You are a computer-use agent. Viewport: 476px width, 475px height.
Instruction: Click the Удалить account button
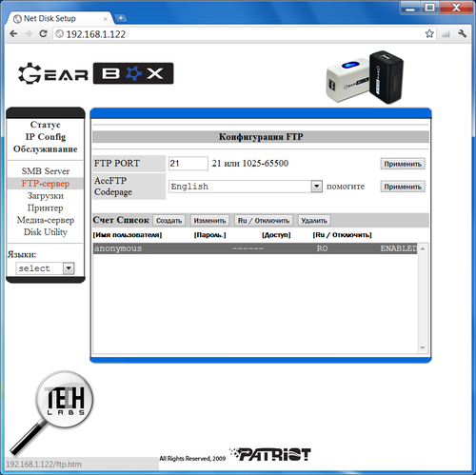pyautogui.click(x=314, y=221)
